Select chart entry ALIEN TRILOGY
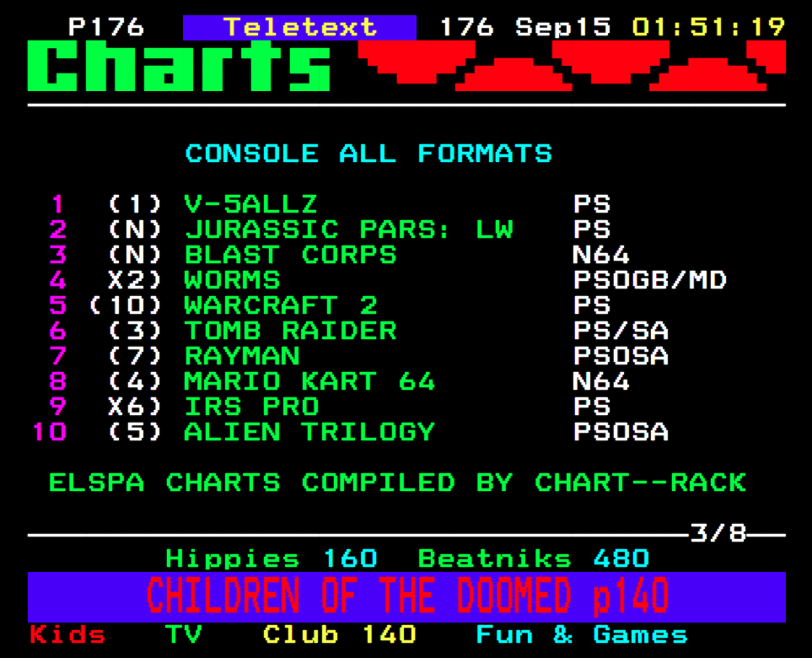The width and height of the screenshot is (812, 658). (309, 432)
